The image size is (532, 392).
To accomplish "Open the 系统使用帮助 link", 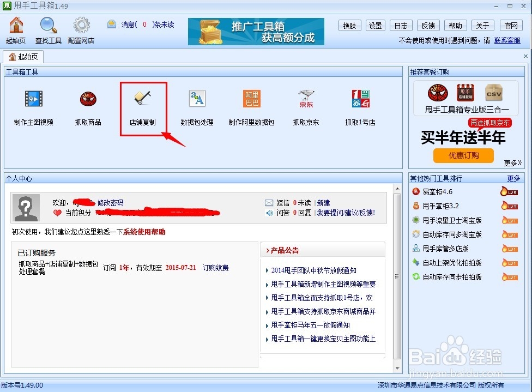I will coord(144,232).
